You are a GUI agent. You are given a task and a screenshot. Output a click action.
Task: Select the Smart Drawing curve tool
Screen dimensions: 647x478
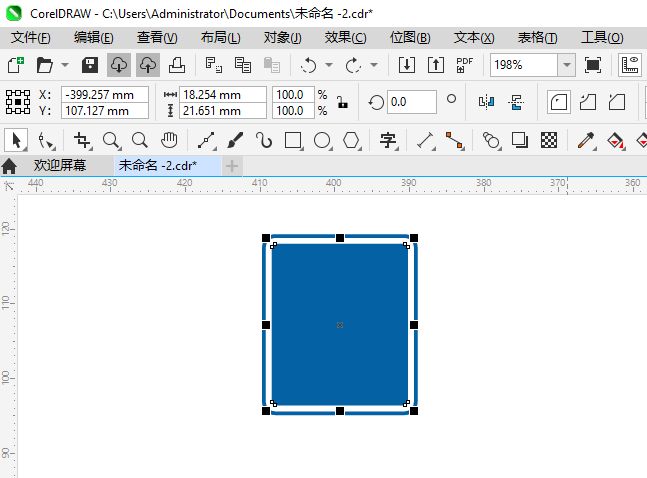click(x=264, y=140)
